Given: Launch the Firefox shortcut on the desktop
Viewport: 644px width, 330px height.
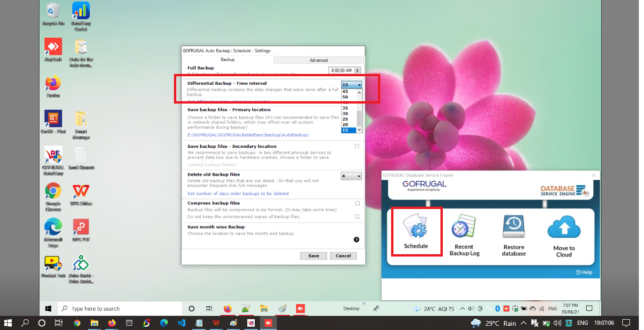Looking at the screenshot, I should (53, 86).
